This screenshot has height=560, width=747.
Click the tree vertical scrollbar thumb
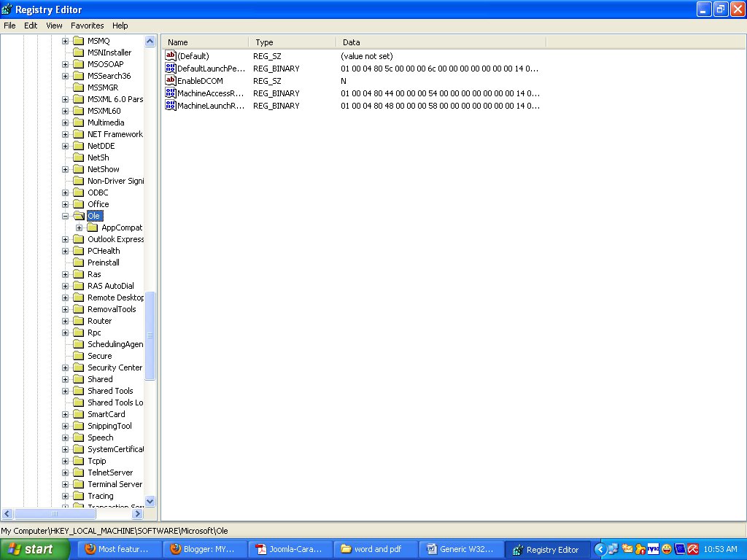(x=150, y=335)
